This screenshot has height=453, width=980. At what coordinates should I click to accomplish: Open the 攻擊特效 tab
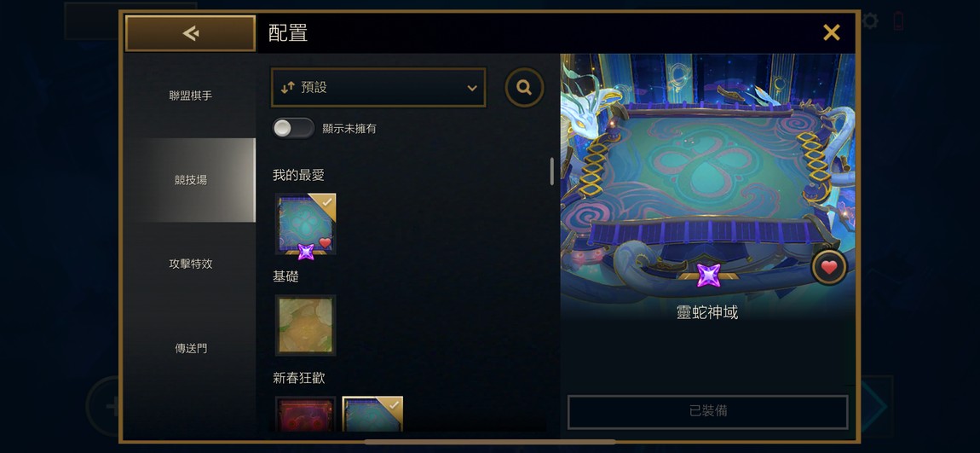191,264
